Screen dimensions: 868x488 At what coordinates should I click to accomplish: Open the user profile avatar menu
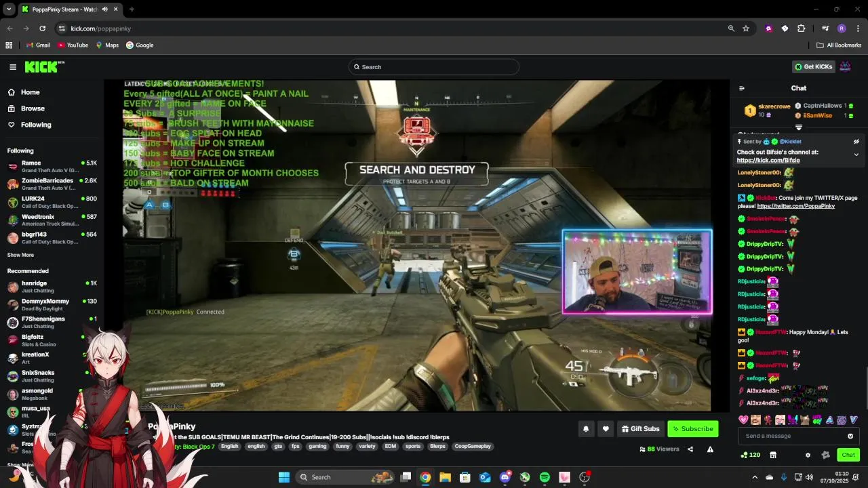tap(846, 66)
